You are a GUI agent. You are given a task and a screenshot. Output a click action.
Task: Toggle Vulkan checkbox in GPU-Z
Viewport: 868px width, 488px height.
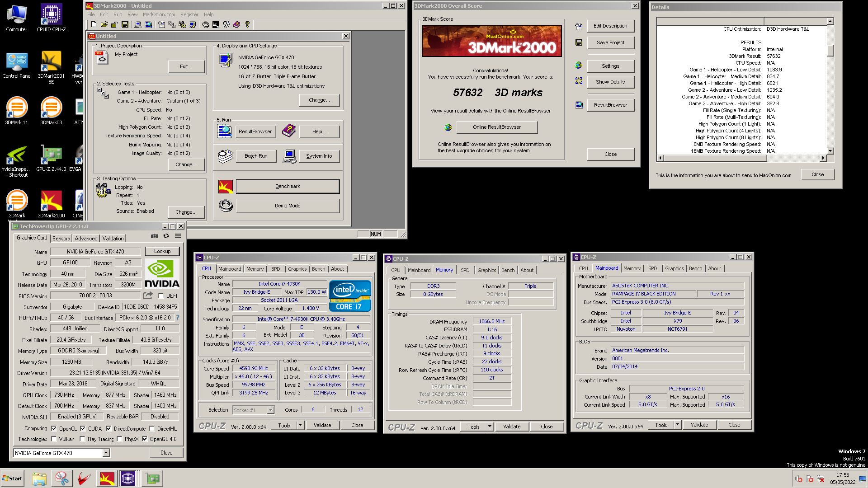[x=54, y=439]
